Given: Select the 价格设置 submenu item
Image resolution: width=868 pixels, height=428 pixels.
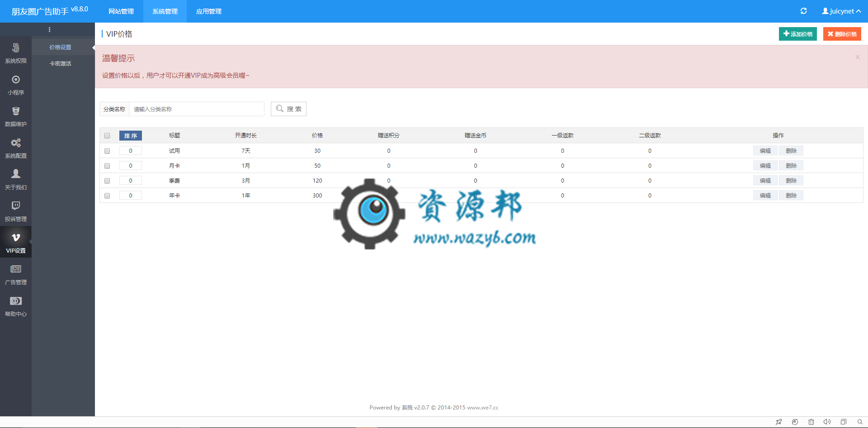Looking at the screenshot, I should (60, 47).
